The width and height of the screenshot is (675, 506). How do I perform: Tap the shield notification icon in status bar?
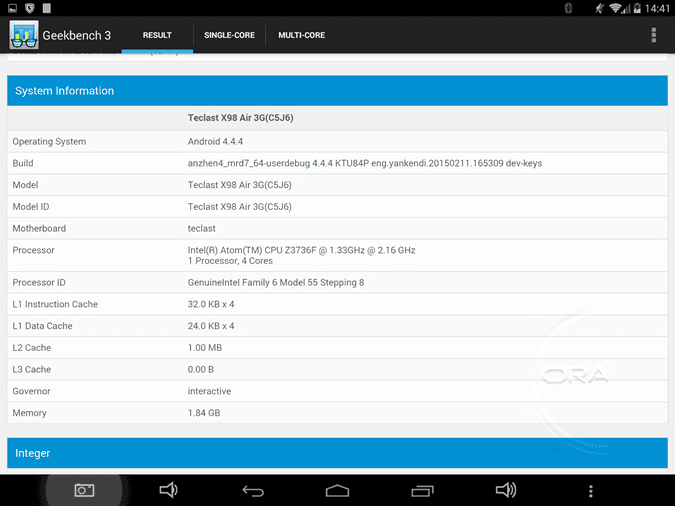[x=29, y=8]
